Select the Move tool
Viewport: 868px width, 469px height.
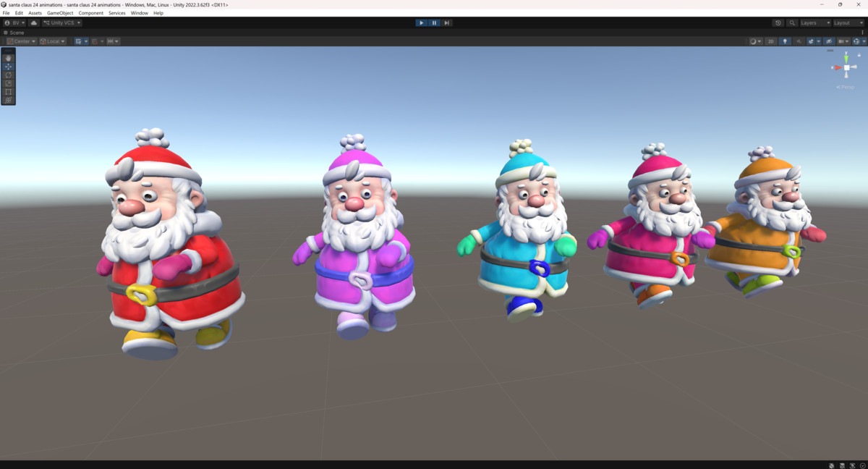click(x=8, y=67)
